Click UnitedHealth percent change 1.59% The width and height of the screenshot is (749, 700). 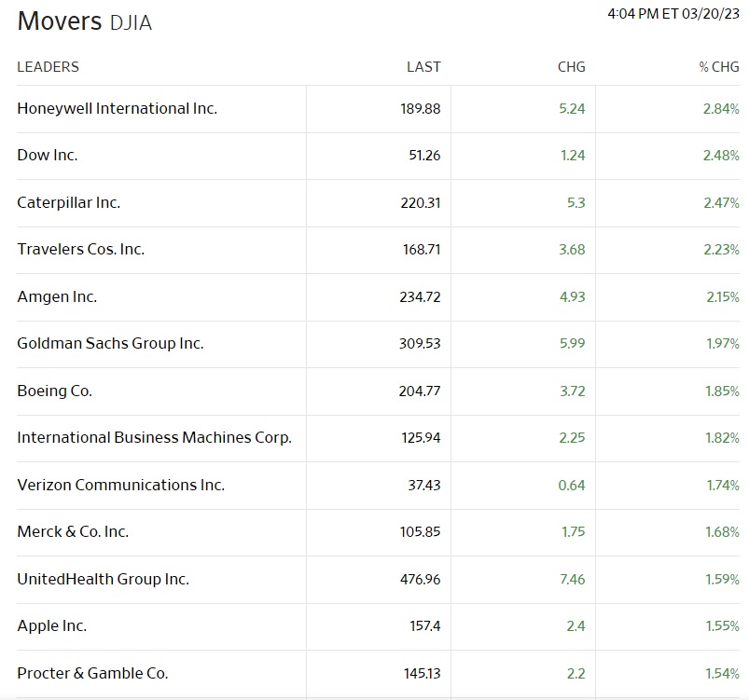(x=723, y=579)
